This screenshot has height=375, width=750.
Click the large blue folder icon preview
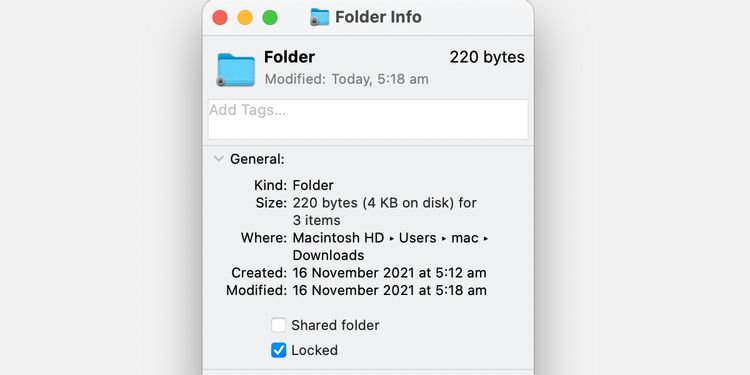tap(236, 70)
